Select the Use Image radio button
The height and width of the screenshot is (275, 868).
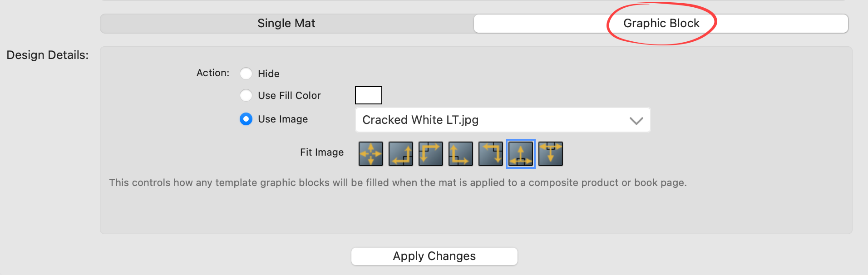[x=246, y=119]
